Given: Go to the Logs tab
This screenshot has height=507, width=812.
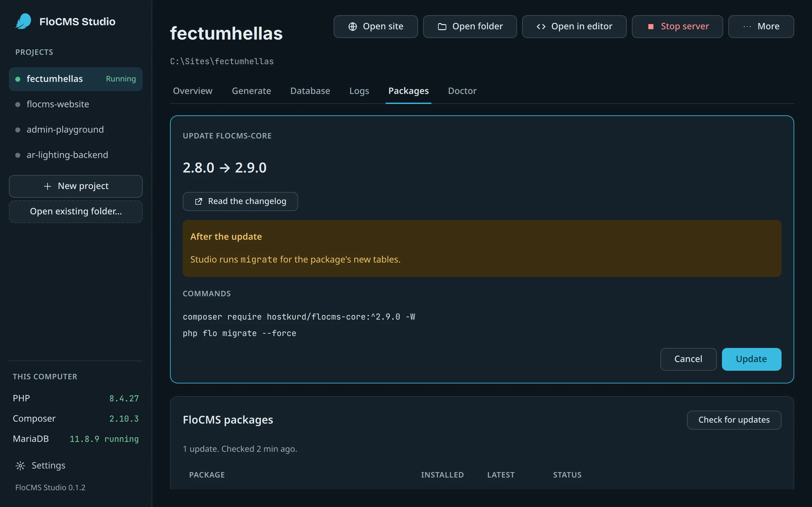Looking at the screenshot, I should pos(359,91).
